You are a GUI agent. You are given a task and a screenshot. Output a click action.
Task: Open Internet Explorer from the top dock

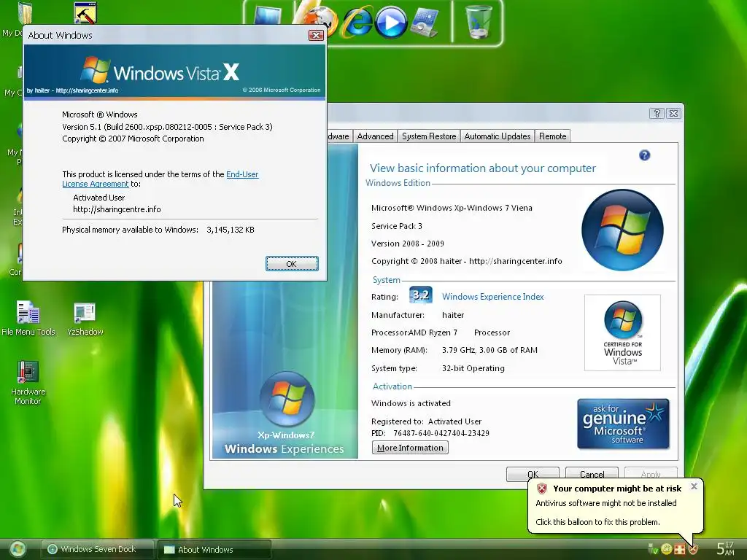358,21
